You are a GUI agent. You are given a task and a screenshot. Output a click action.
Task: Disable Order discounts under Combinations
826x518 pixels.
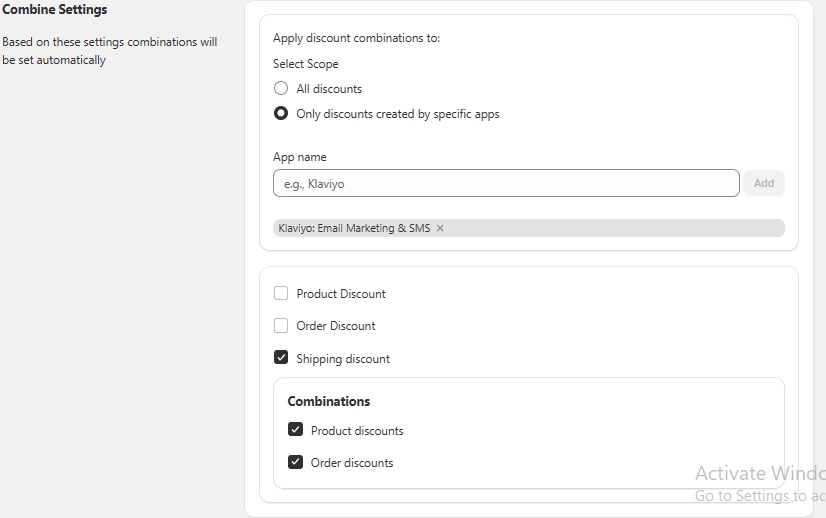[x=296, y=462]
